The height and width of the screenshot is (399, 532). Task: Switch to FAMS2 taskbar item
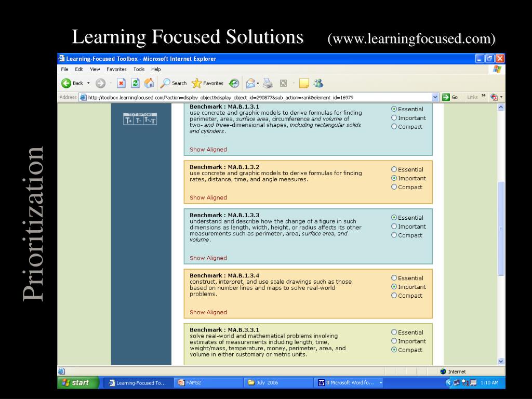(208, 383)
